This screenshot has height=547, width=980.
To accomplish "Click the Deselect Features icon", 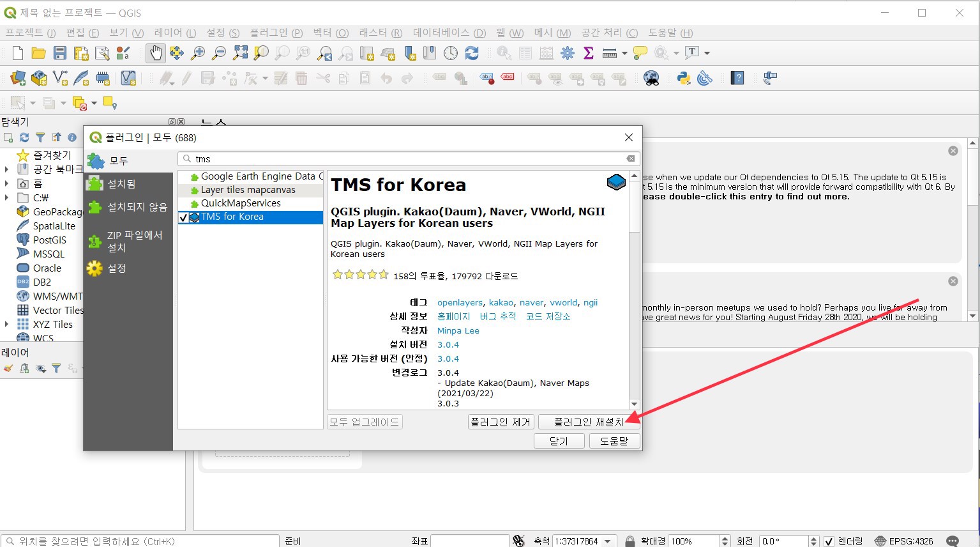I will (x=79, y=103).
